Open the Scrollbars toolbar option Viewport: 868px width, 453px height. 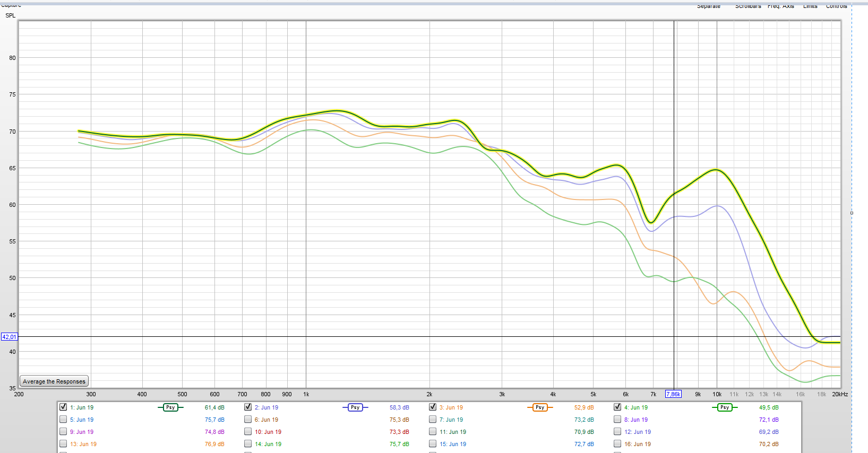(748, 6)
